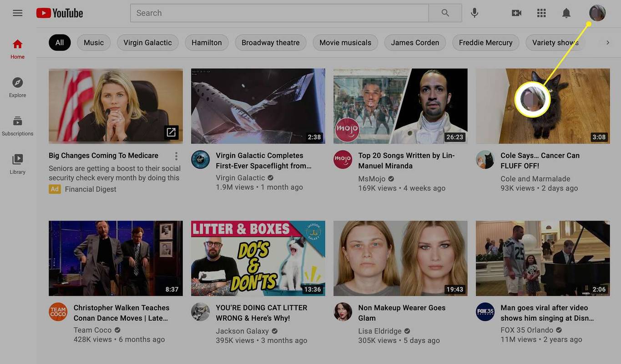Open the Medicare ad thumbnail
The image size is (621, 364).
pos(116,106)
